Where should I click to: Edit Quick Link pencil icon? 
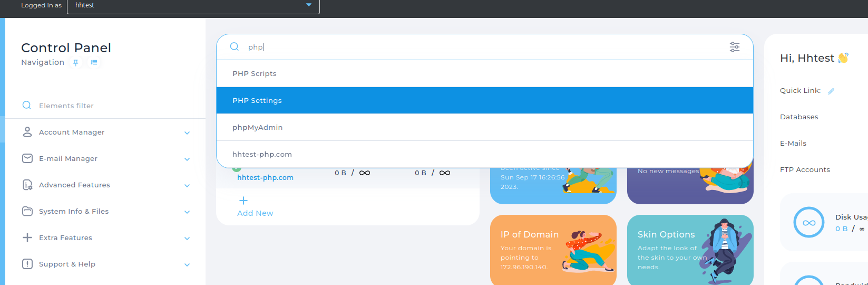[x=831, y=91]
